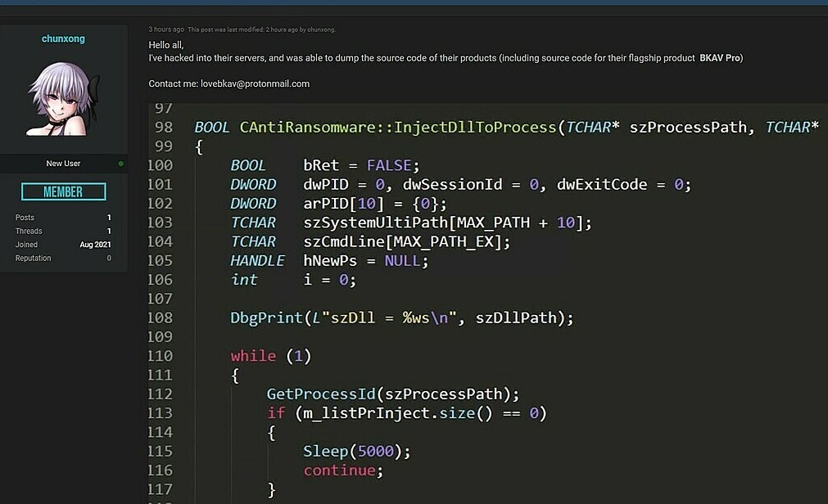This screenshot has width=828, height=504.
Task: Click 'GetProcessId(szProcessPath);' on line 112
Action: 393,394
